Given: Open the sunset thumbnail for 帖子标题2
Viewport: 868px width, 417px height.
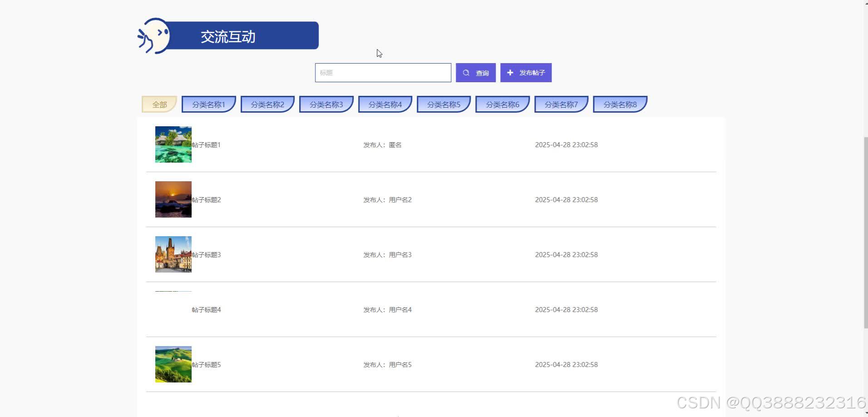Looking at the screenshot, I should 173,199.
